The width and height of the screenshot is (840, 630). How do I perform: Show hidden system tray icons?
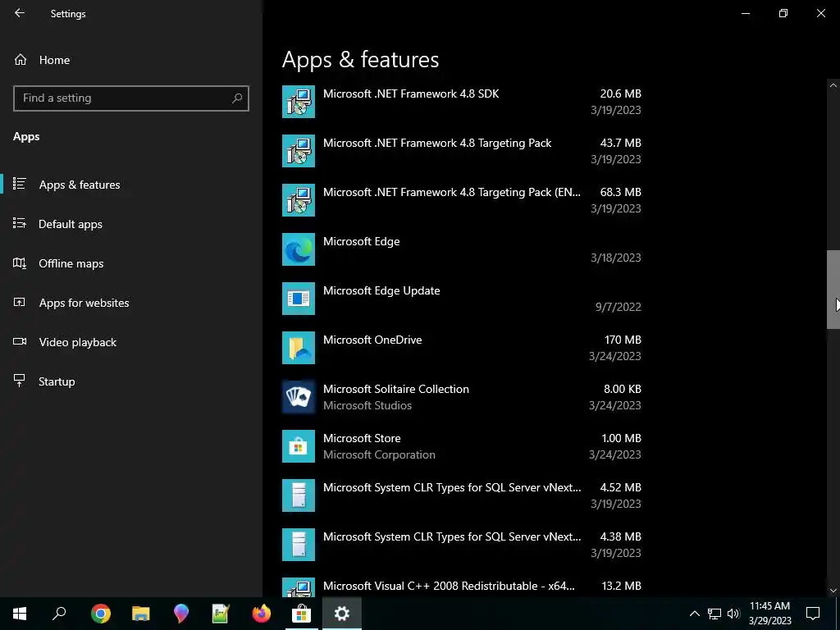[694, 614]
